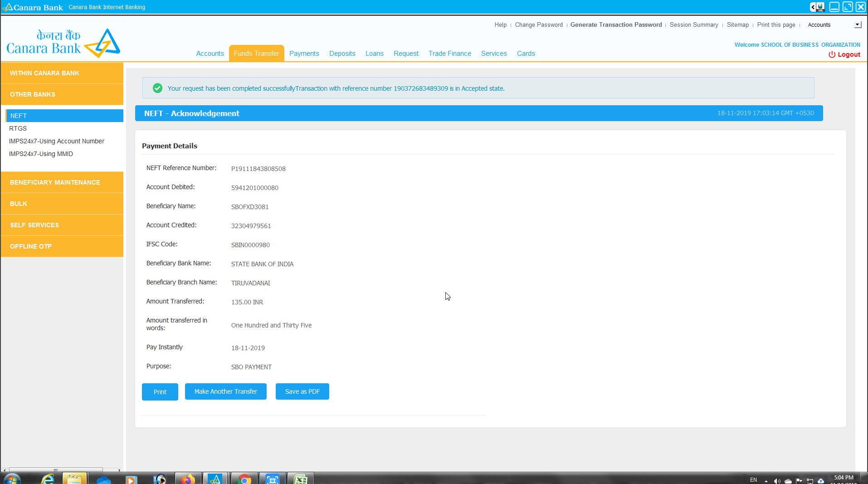Click Save as PDF button
Screen dimensions: 868x484
[302, 391]
